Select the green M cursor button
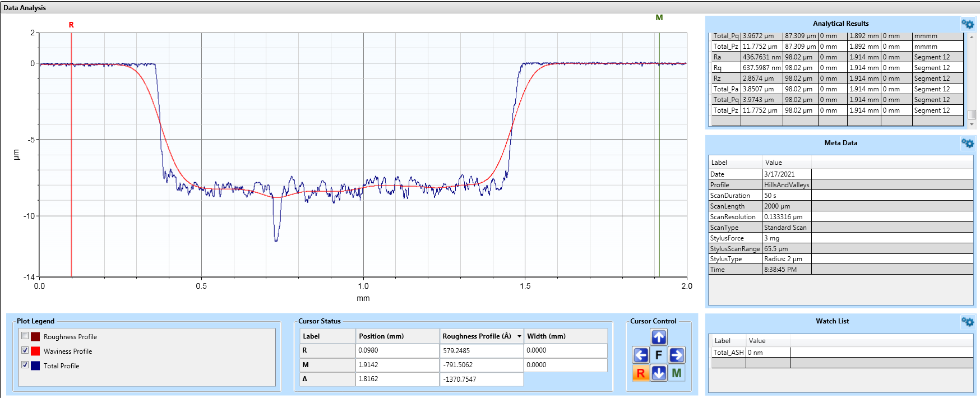The height and width of the screenshot is (398, 980). pyautogui.click(x=677, y=373)
